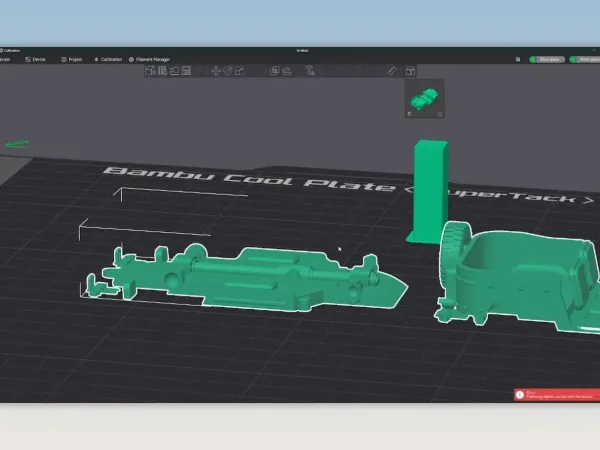
Task: Click the Add object cube icon
Action: [x=150, y=71]
